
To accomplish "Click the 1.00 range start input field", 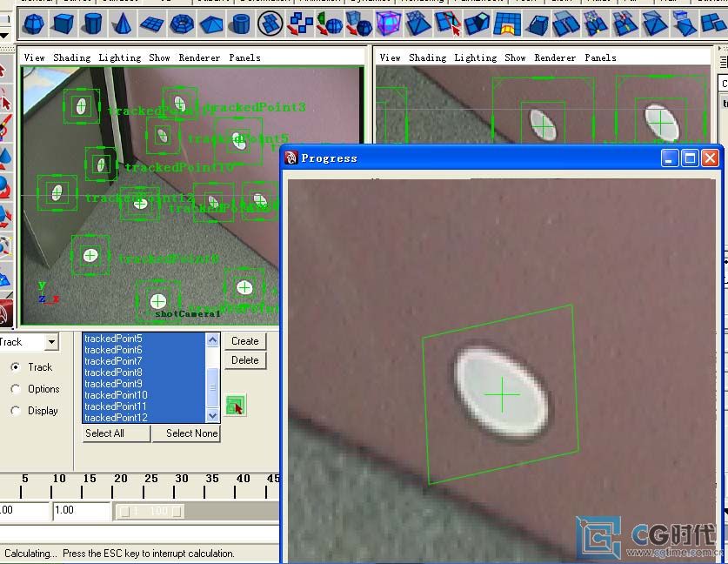I will tap(81, 511).
